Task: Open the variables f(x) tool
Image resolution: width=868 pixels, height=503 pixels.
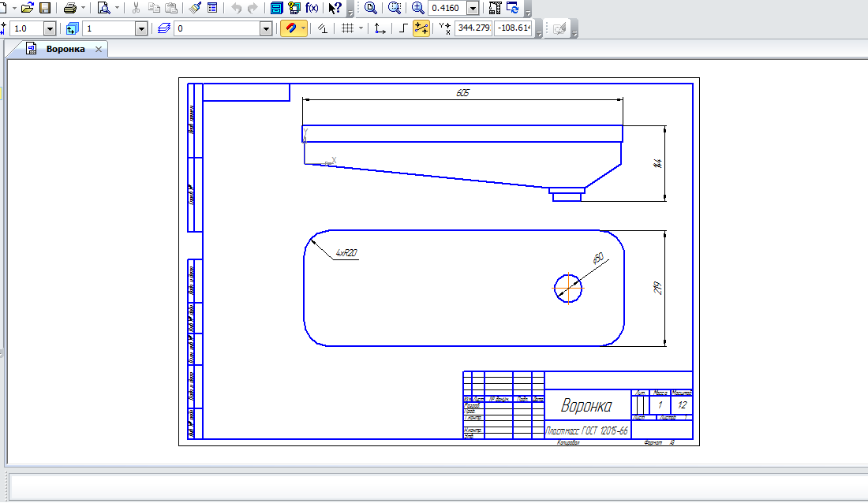Action: (x=312, y=8)
